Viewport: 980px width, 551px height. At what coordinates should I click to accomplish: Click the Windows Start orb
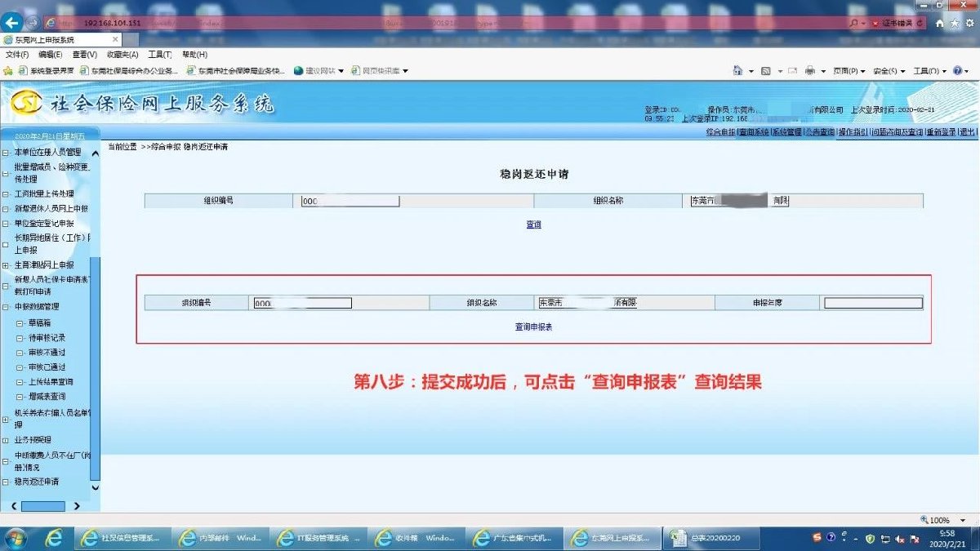click(x=16, y=538)
